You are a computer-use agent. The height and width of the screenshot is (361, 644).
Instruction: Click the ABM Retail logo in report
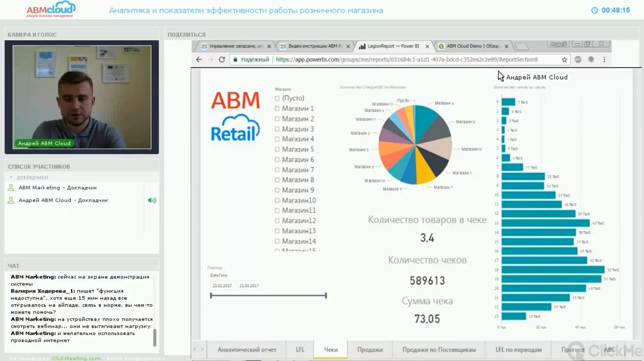(x=235, y=116)
